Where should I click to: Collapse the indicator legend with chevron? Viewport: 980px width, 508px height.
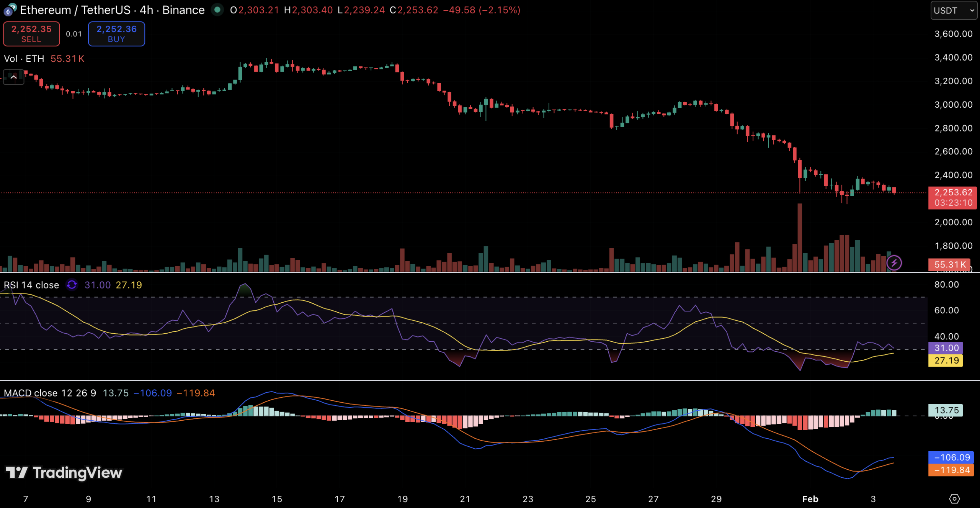point(13,77)
